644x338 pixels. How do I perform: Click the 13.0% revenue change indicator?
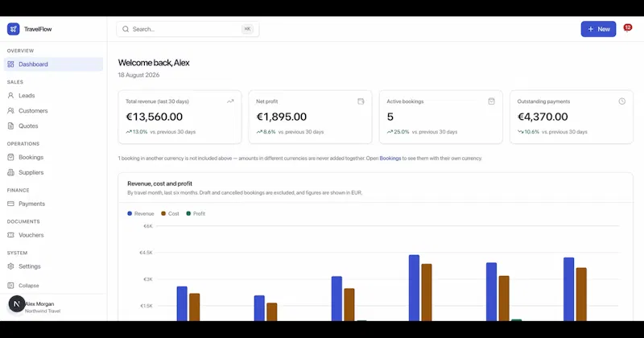(136, 132)
